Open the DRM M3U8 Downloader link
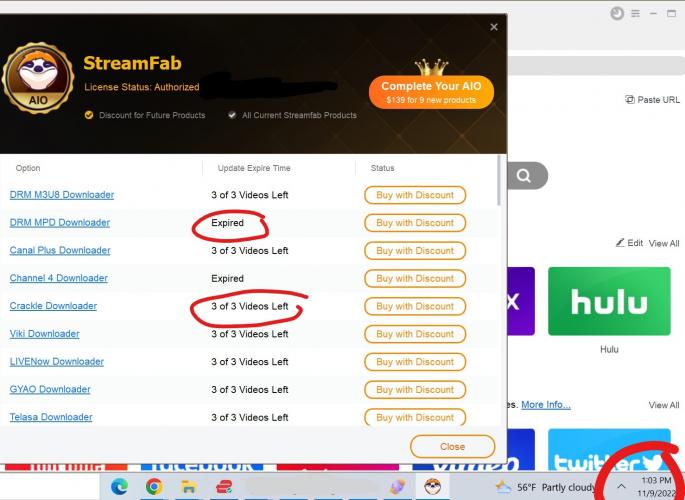The height and width of the screenshot is (500, 685). click(x=62, y=195)
